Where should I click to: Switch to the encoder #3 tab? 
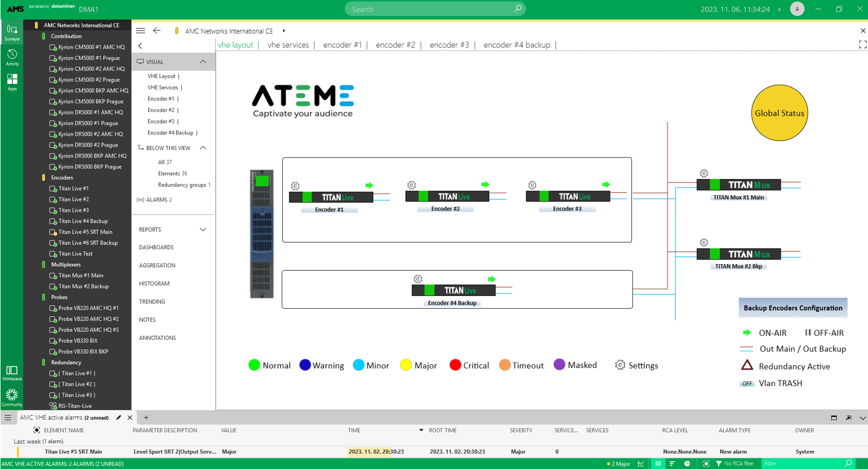(x=449, y=45)
